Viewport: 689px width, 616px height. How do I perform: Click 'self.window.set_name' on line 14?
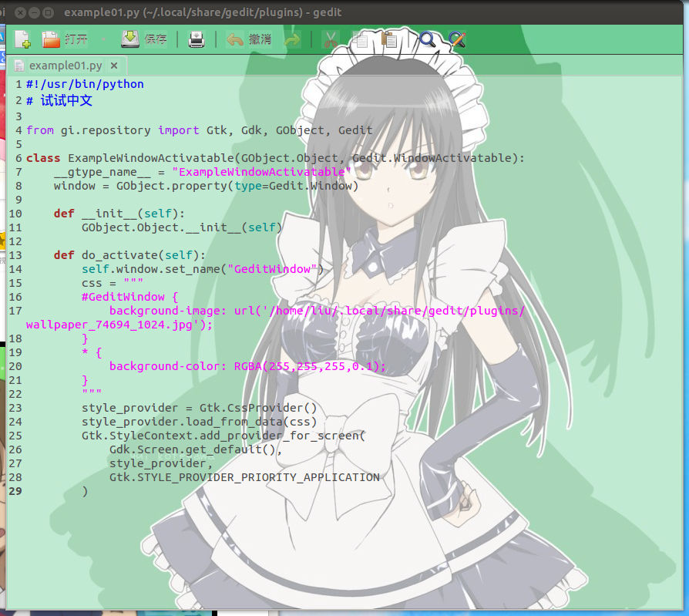pyautogui.click(x=151, y=269)
